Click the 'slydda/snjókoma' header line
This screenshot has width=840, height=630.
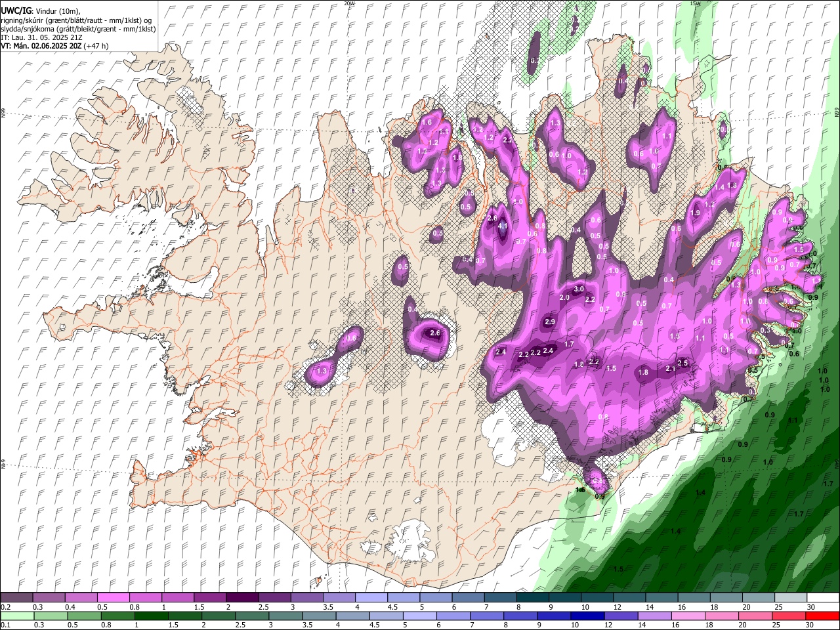point(78,29)
